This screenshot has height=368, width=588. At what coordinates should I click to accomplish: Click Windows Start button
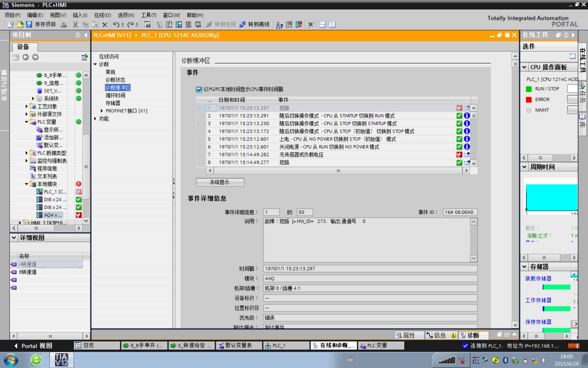(x=11, y=359)
